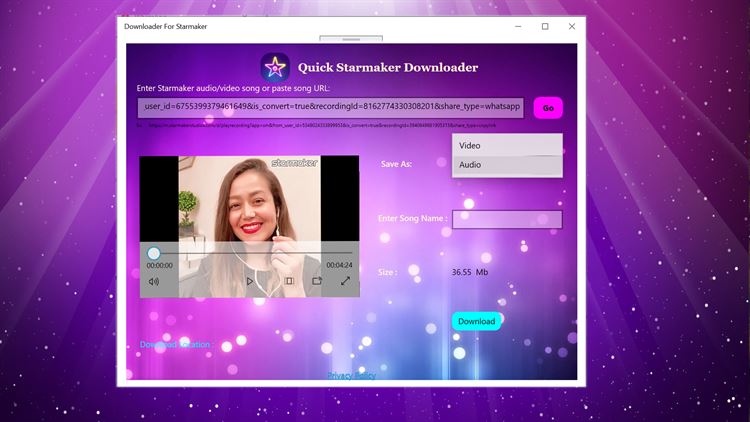Click the small URL text below input
The width and height of the screenshot is (750, 422).
(x=317, y=125)
